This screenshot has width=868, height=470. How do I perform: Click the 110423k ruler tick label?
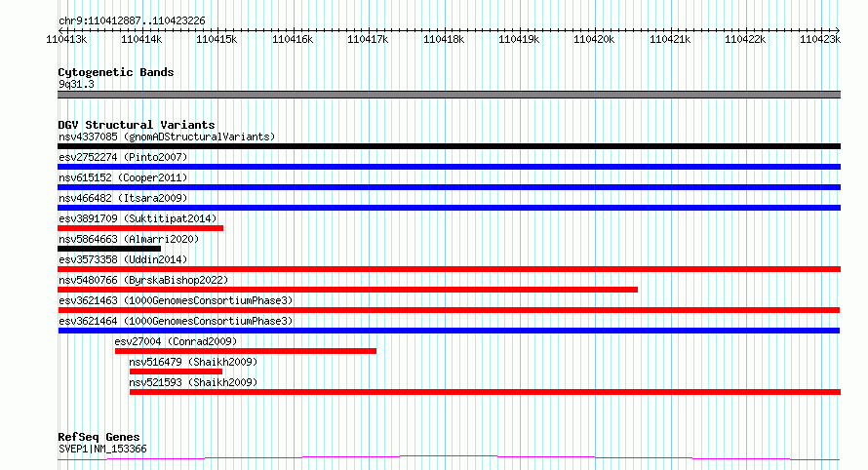(x=820, y=39)
